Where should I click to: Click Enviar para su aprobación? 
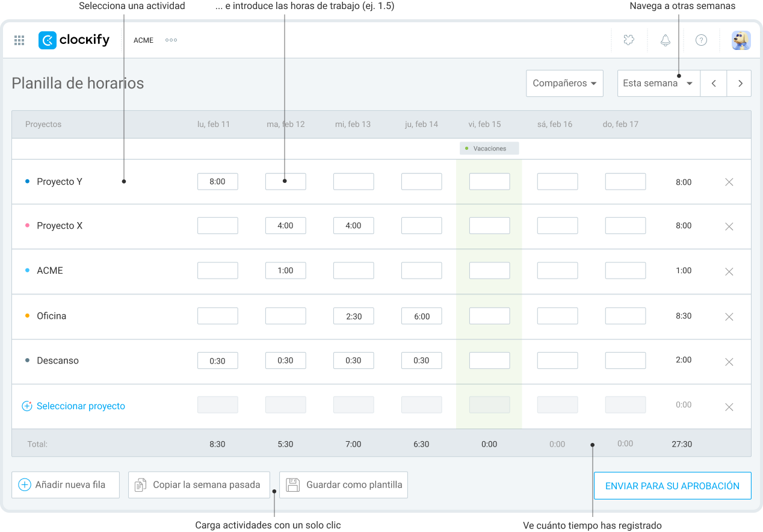(673, 486)
